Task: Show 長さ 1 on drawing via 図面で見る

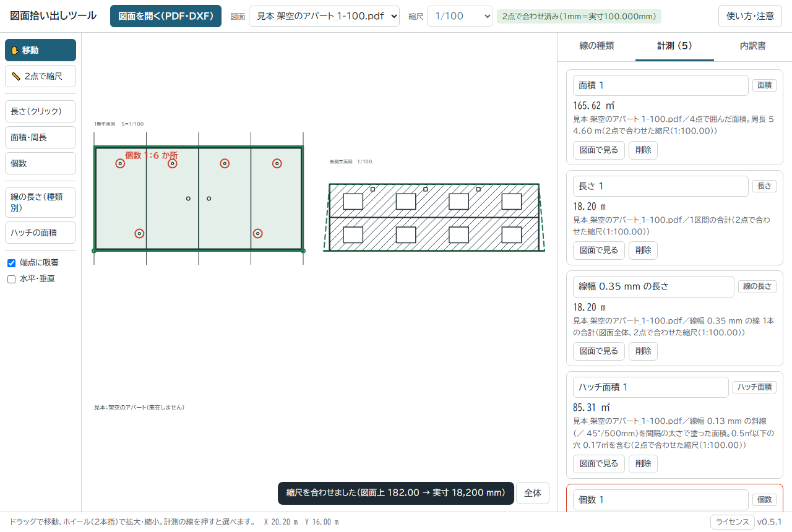Action: click(x=599, y=251)
